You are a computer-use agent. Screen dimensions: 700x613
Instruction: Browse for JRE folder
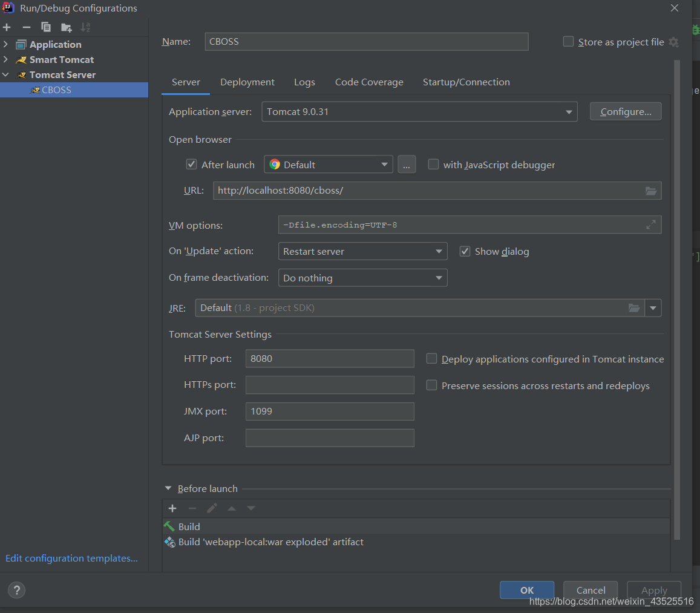tap(634, 308)
